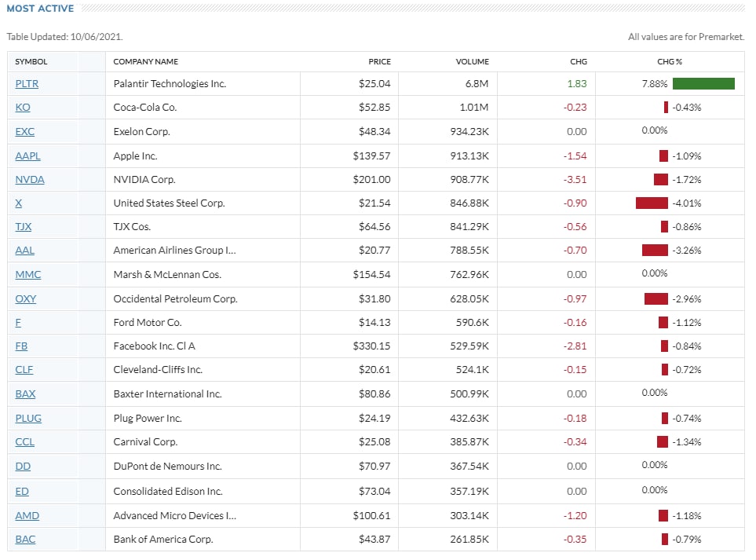Screen dimensions: 756x560
Task: Select Cleveland-Cliffs Inc. company name
Action: coord(158,370)
